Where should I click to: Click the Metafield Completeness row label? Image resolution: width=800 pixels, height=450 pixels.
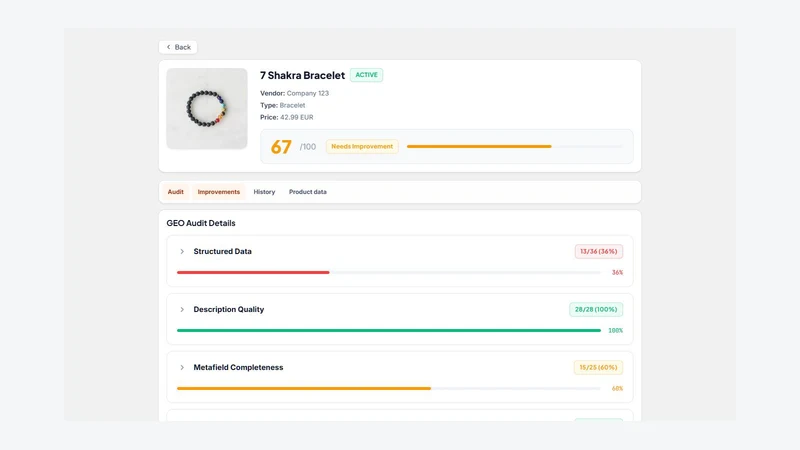[x=238, y=367]
